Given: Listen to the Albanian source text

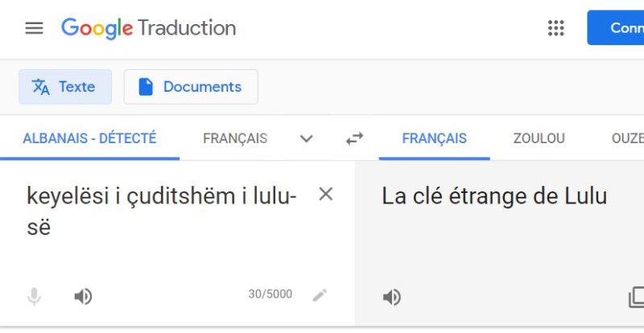Looking at the screenshot, I should 83,297.
